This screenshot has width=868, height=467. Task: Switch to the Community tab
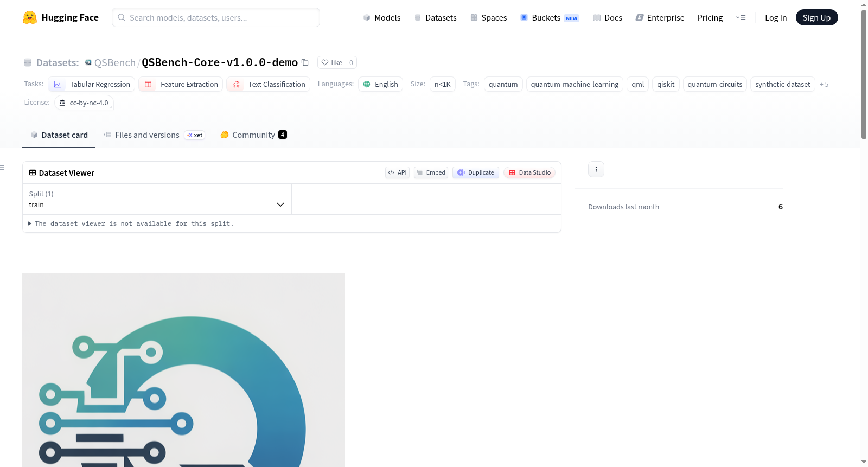click(x=253, y=135)
